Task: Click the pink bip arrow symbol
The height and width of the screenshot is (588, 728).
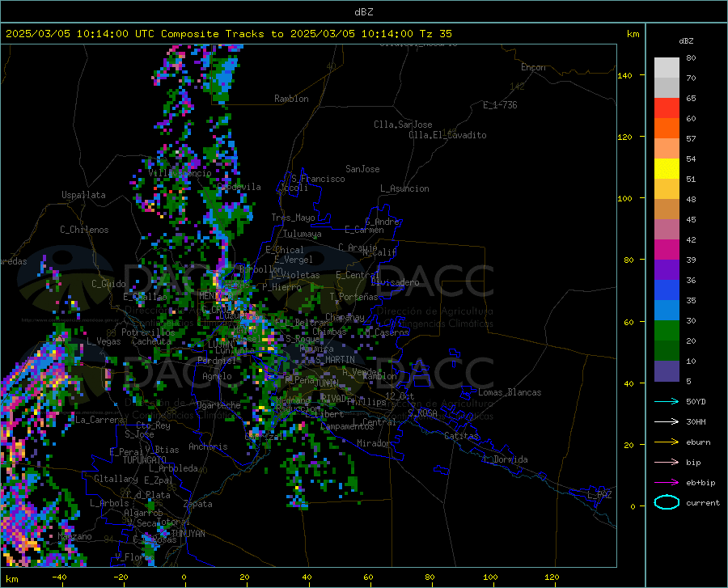Action: (667, 463)
